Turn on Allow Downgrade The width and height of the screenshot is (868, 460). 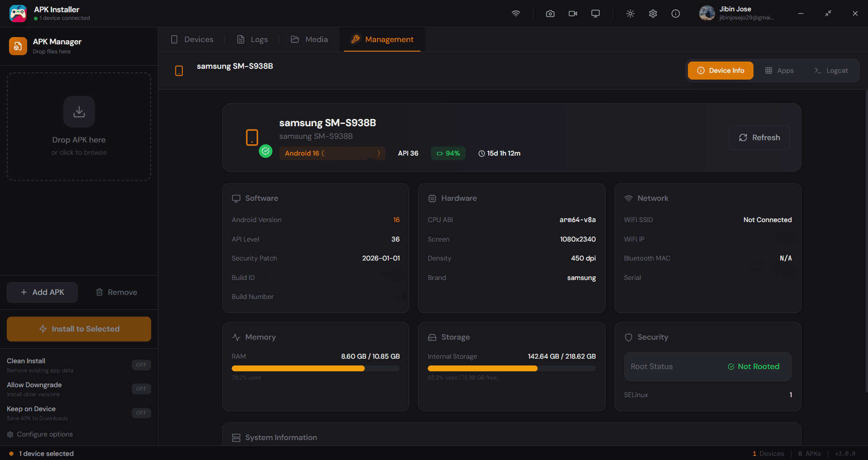pyautogui.click(x=141, y=389)
